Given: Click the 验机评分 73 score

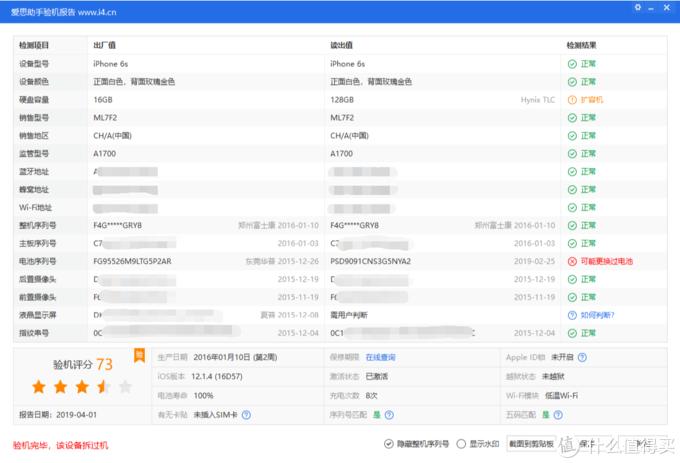Looking at the screenshot, I should point(82,364).
